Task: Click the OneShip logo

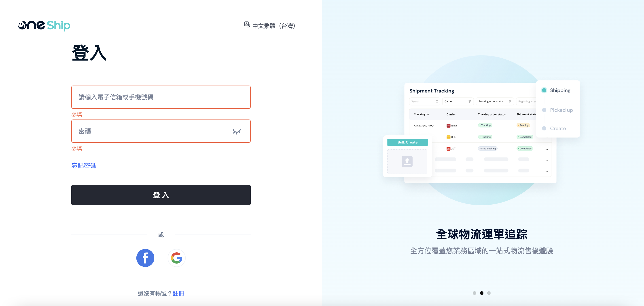Action: point(44,25)
